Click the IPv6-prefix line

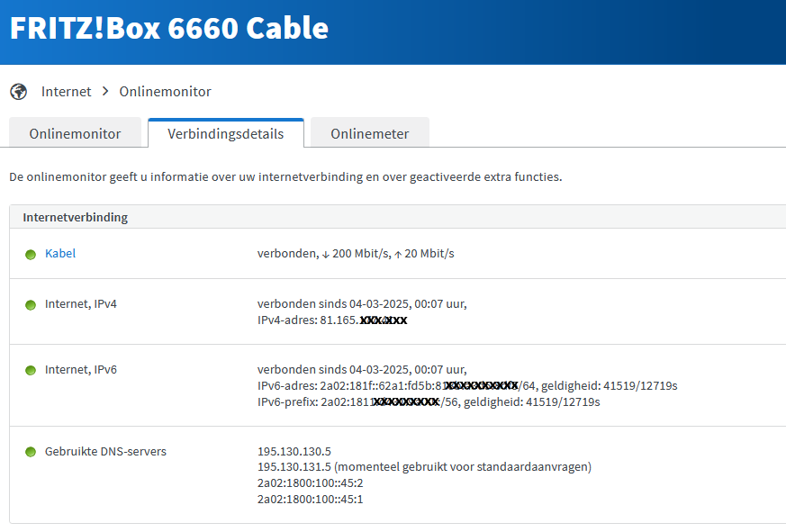click(x=429, y=401)
